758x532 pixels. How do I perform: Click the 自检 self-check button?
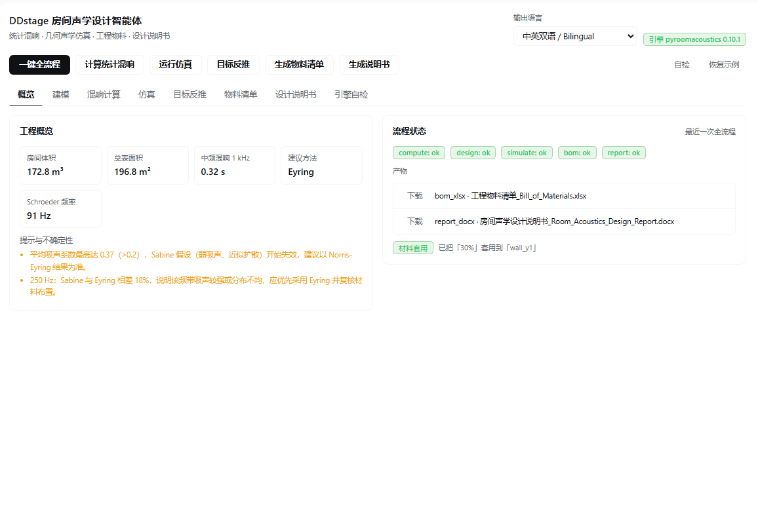[682, 65]
